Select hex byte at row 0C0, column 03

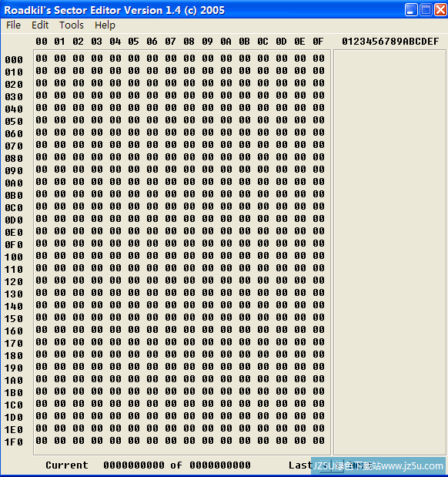[x=97, y=207]
